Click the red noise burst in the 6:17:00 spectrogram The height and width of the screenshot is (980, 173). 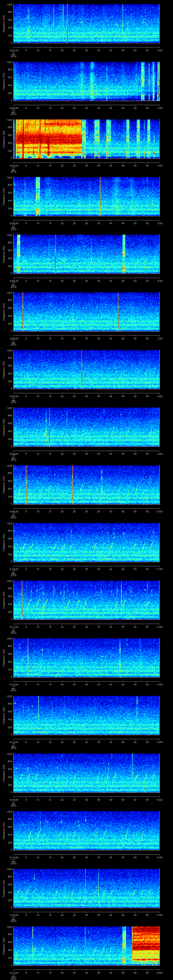pyautogui.click(x=146, y=945)
